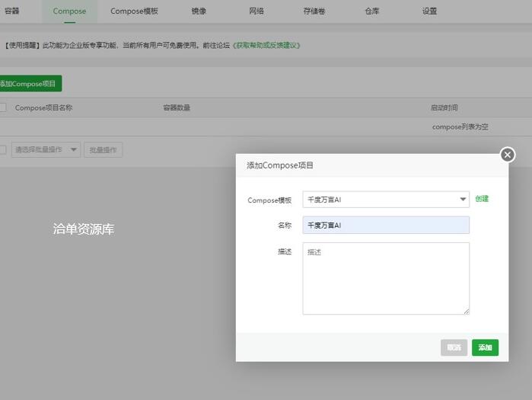Click the 批量操作 button
The width and height of the screenshot is (532, 400).
coord(104,150)
